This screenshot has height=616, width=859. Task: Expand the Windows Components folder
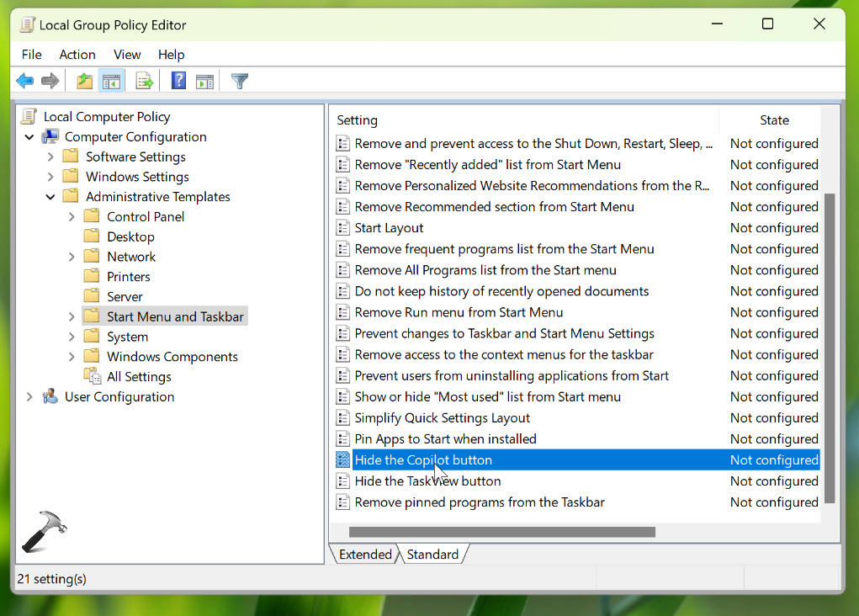72,357
